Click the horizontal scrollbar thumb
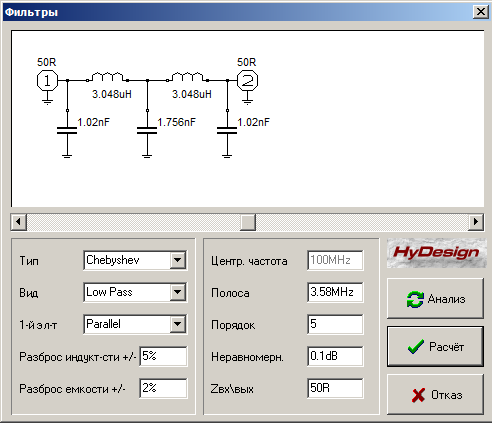 pos(248,222)
